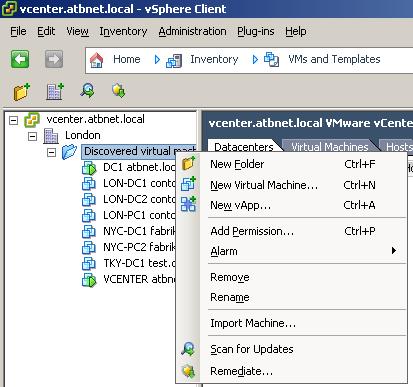413x387 pixels.
Task: Click the LON-DC2 VM icon
Action: pyautogui.click(x=89, y=200)
